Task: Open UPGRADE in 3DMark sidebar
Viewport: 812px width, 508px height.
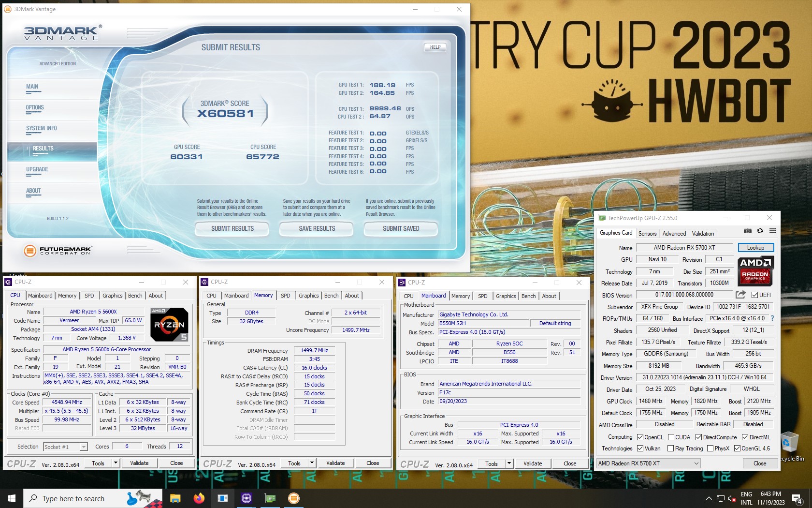Action: (37, 169)
